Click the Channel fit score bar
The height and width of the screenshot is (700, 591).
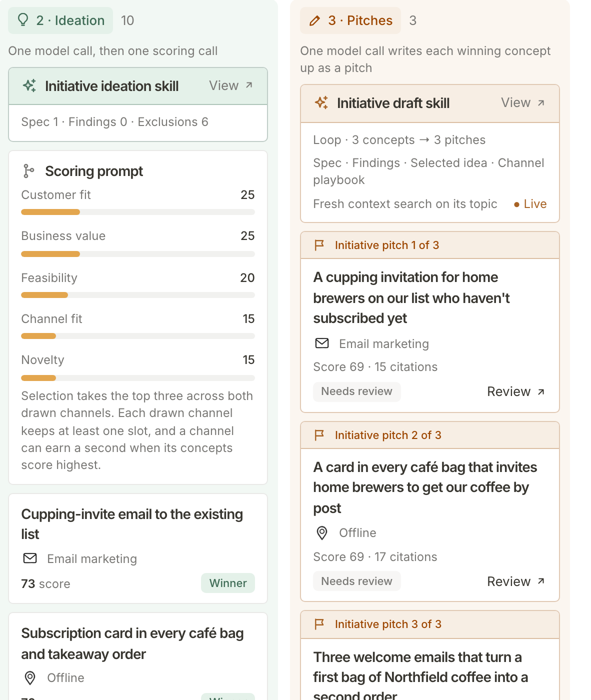138,336
